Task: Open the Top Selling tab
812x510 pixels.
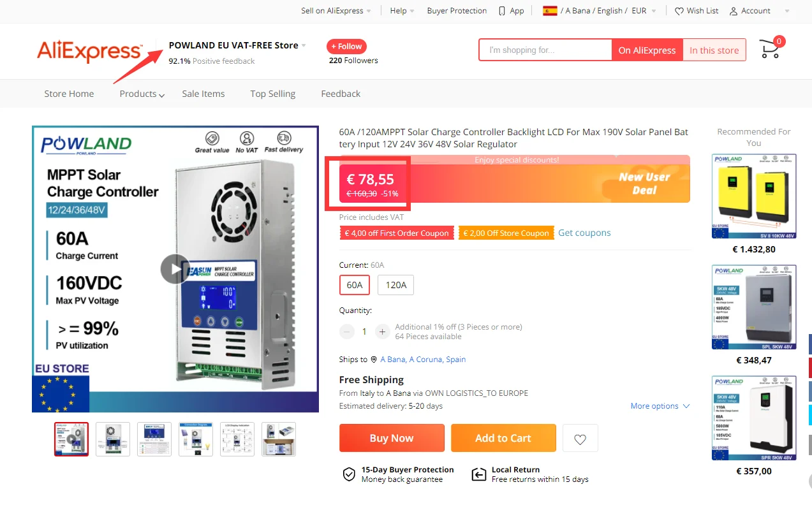Action: [272, 94]
